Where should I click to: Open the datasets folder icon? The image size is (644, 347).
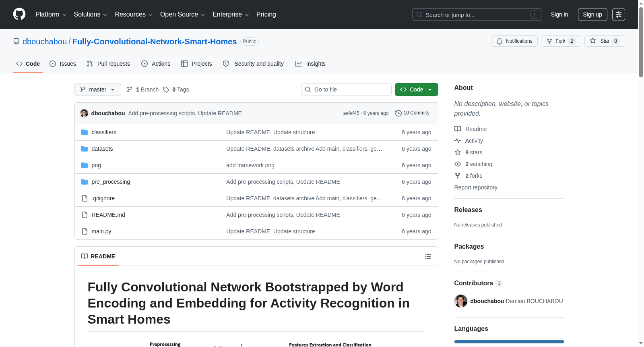click(85, 149)
